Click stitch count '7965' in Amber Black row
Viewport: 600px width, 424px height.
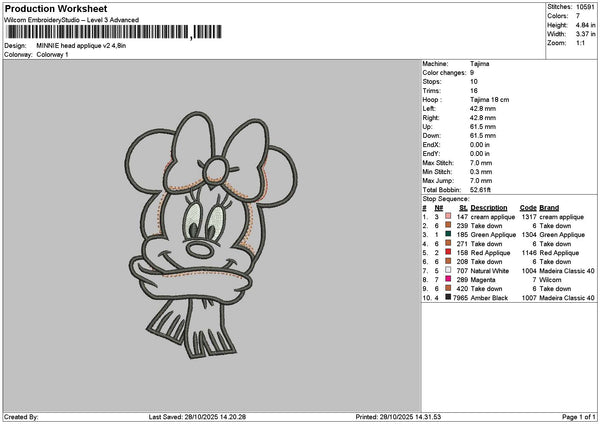click(x=460, y=298)
